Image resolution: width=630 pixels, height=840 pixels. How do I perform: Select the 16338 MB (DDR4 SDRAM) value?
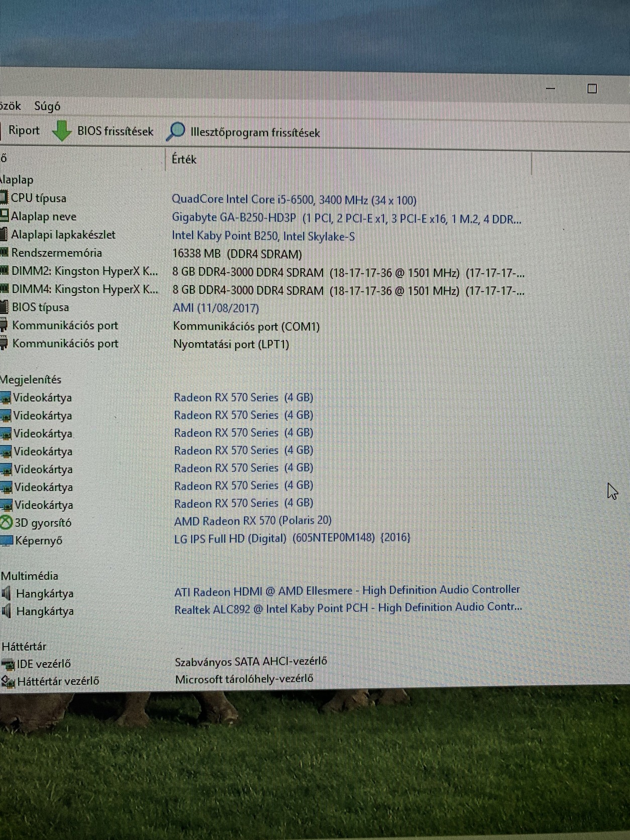tap(237, 254)
